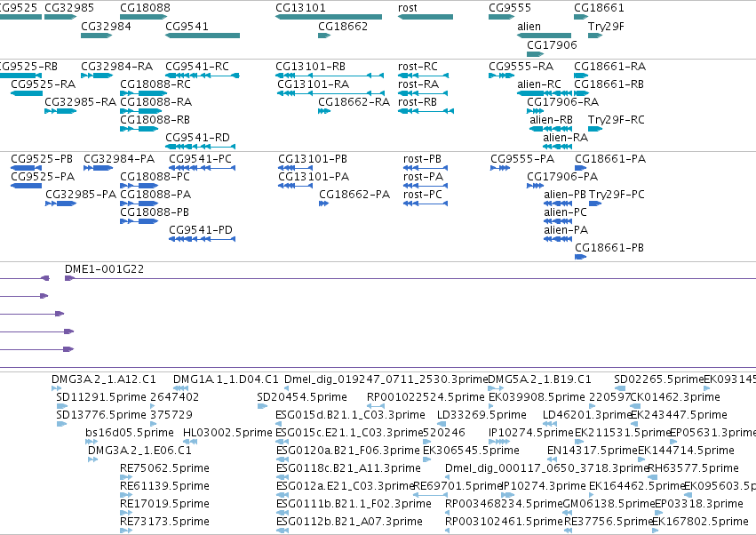Select the CG32985 gene glyph
The height and width of the screenshot is (535, 756).
click(60, 17)
